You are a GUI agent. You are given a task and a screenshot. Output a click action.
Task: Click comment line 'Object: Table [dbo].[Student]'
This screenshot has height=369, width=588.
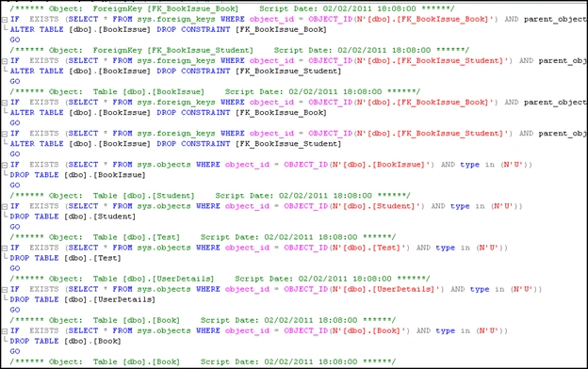click(210, 196)
